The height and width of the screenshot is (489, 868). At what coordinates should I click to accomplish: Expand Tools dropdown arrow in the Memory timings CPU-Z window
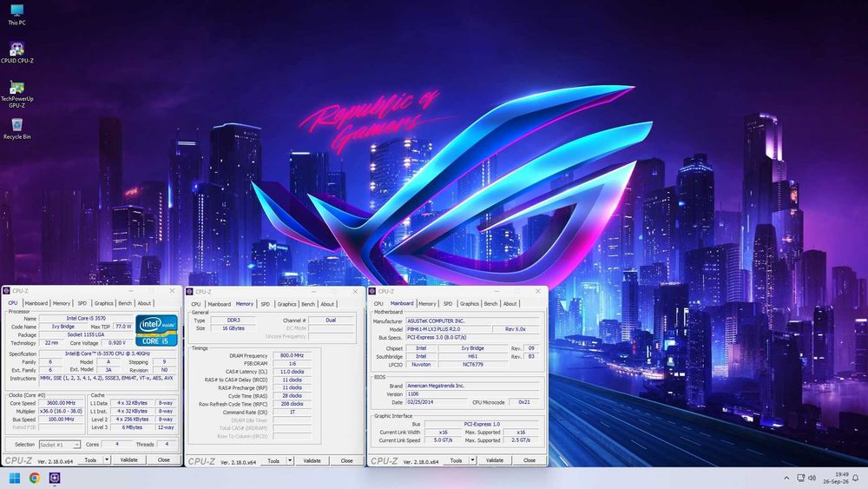pyautogui.click(x=290, y=460)
